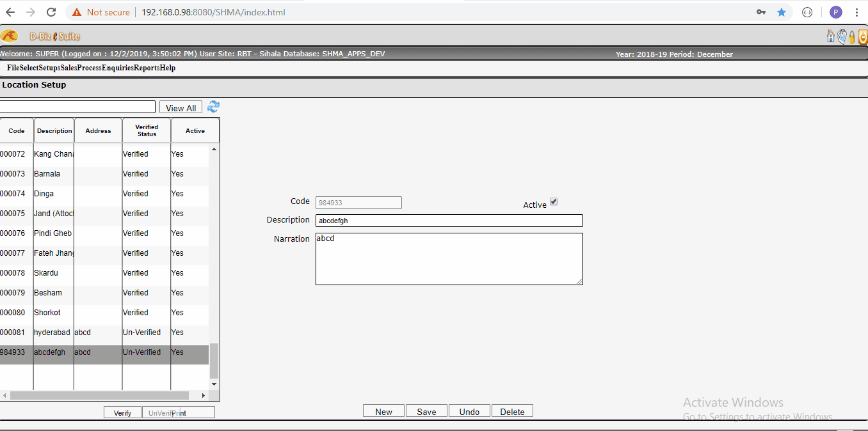The height and width of the screenshot is (431, 868).
Task: Click the Delete button
Action: tap(512, 411)
